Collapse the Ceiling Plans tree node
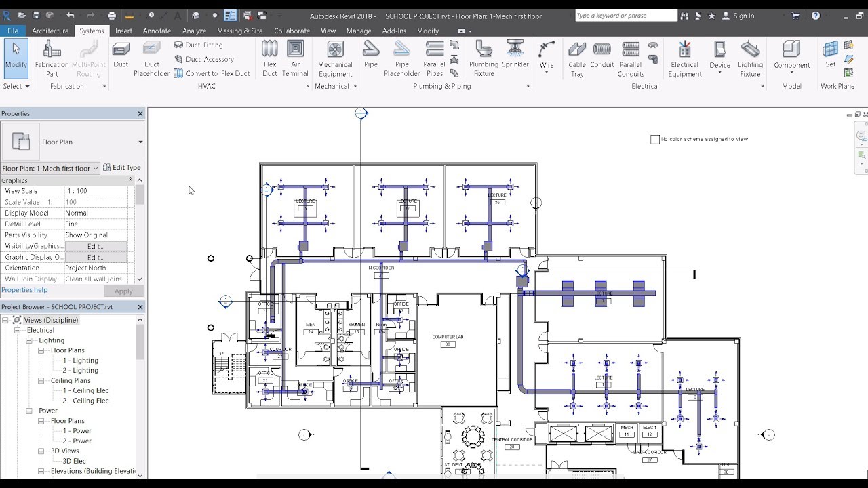 [x=41, y=380]
